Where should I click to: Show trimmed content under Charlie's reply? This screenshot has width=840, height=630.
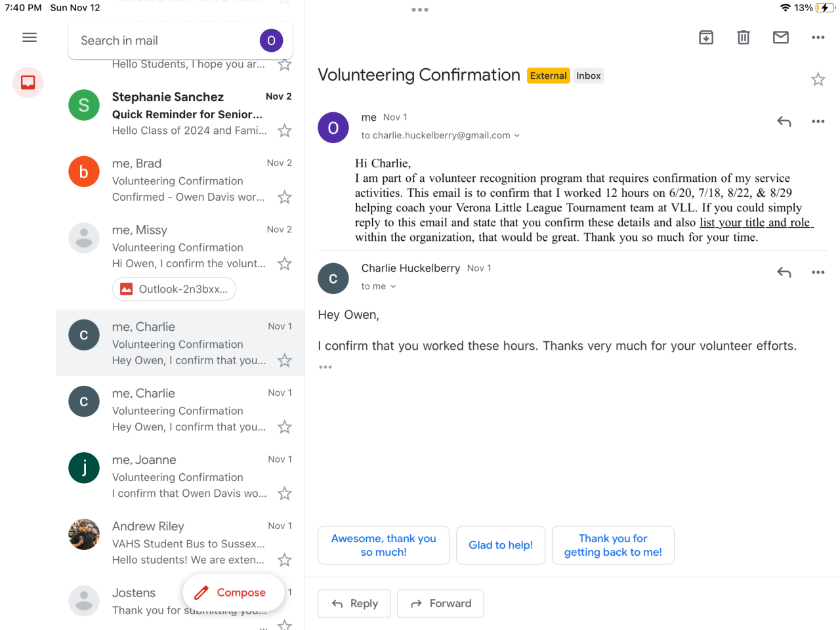(325, 367)
